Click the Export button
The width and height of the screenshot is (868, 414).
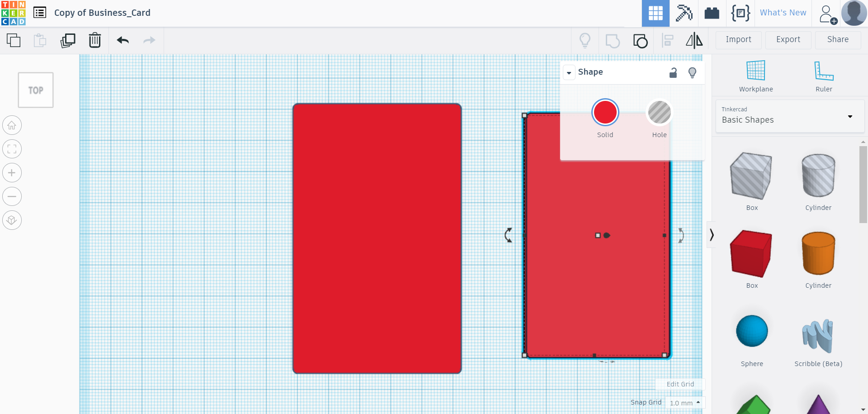point(788,40)
